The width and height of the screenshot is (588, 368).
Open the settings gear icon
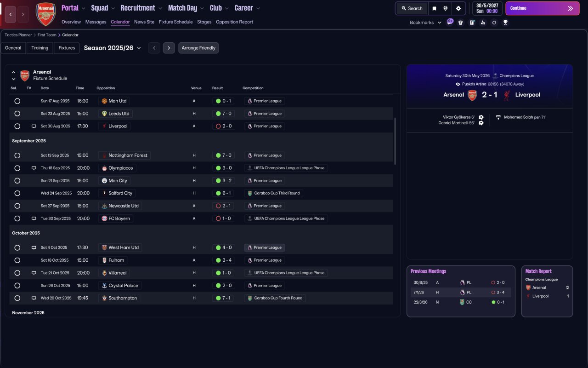click(458, 8)
